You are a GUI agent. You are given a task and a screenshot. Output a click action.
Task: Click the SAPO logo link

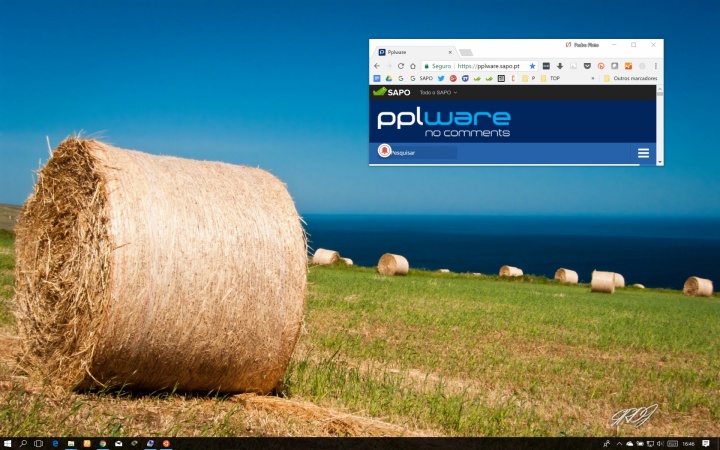point(392,92)
